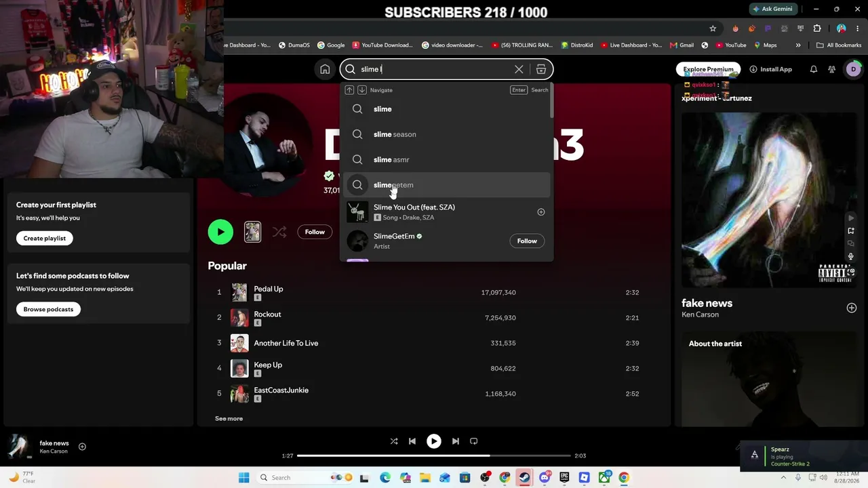Screen dimensions: 868x488
Task: Open the Chrome profile avatar
Action: 842,28
